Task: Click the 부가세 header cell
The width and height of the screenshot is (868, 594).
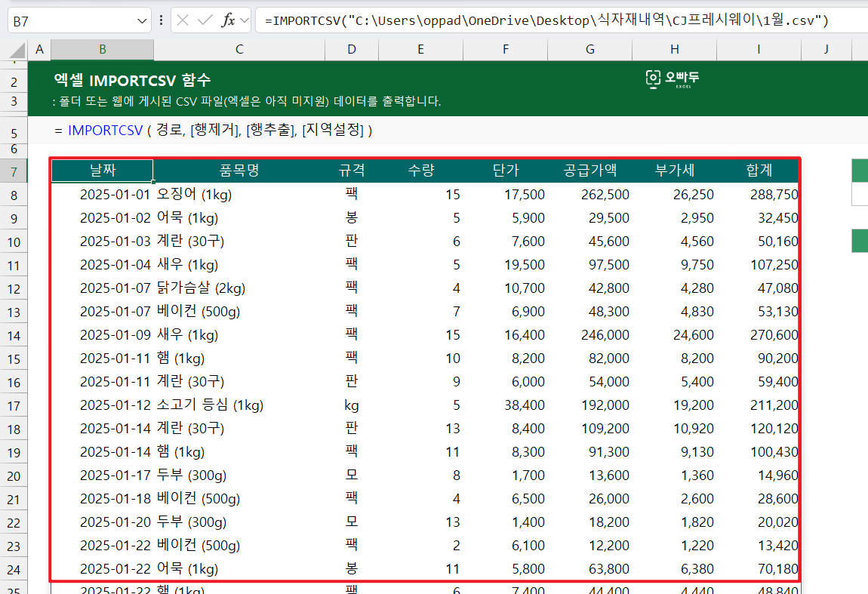Action: 674,171
